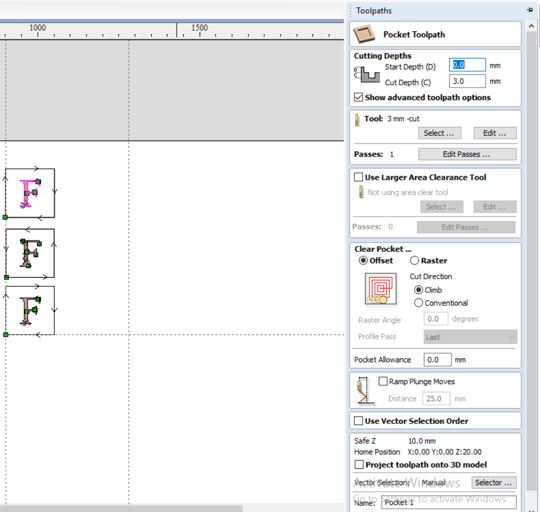
Task: Enable Use Larger Area Clearance Tool
Action: click(359, 177)
